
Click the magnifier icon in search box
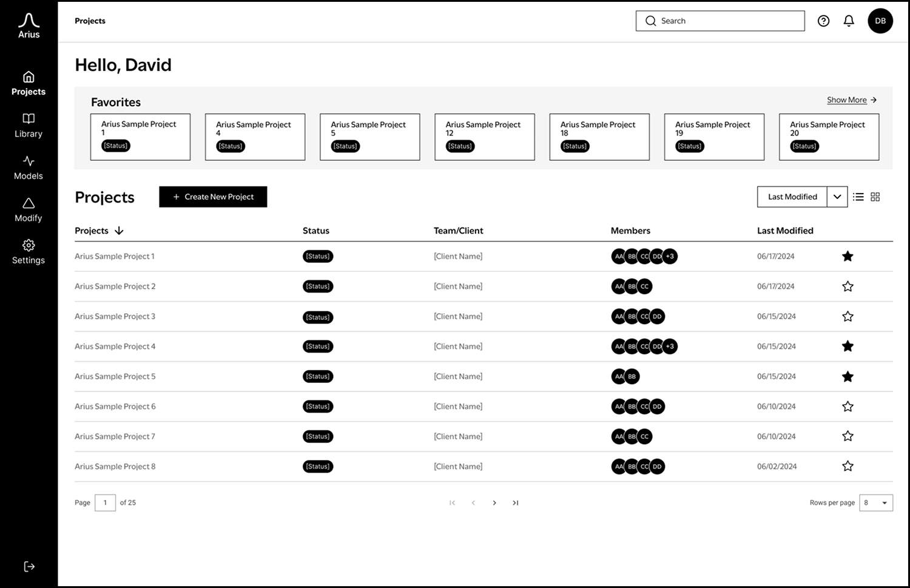coord(651,21)
